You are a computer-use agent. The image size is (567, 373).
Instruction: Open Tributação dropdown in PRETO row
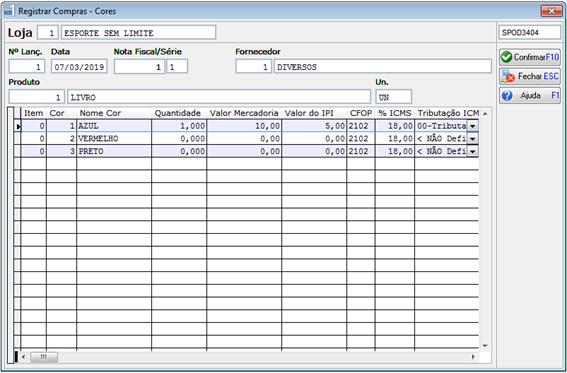coord(472,151)
